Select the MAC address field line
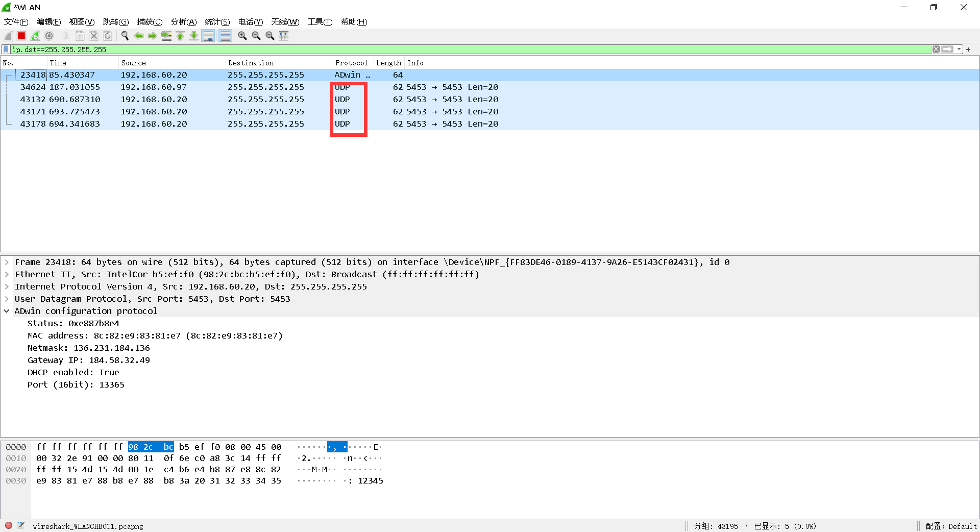This screenshot has width=980, height=532. 155,336
